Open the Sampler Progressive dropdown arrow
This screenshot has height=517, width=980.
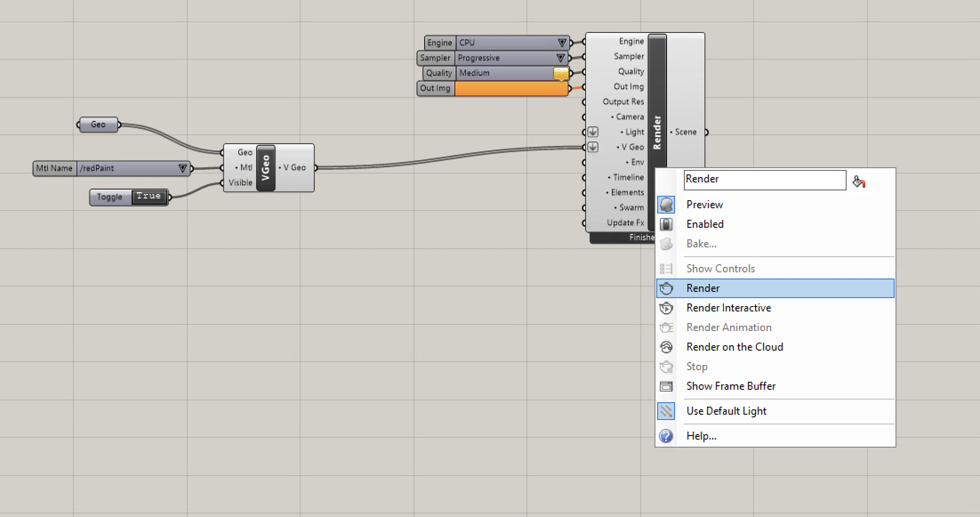[x=561, y=58]
